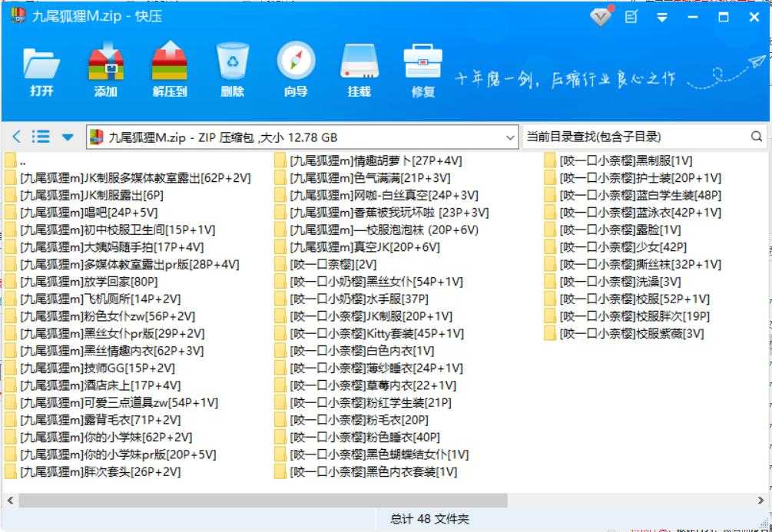The width and height of the screenshot is (772, 532).
Task: Open the main menu dropdown in title bar
Action: [x=662, y=17]
